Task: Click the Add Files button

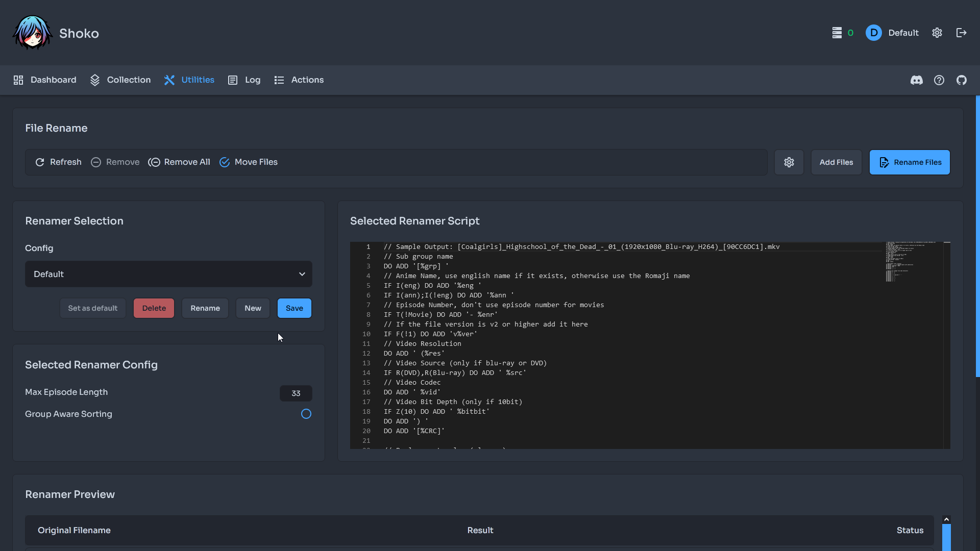Action: pos(836,162)
